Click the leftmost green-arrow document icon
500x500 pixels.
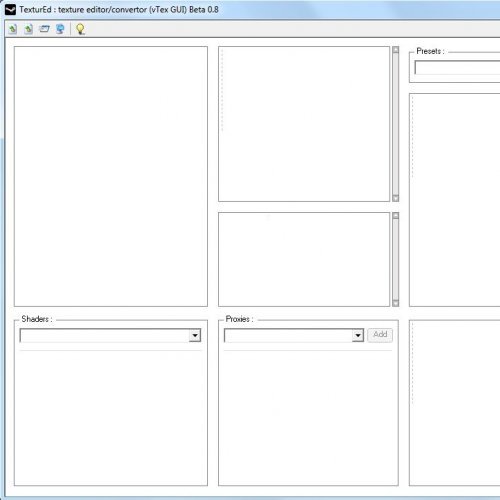click(13, 29)
